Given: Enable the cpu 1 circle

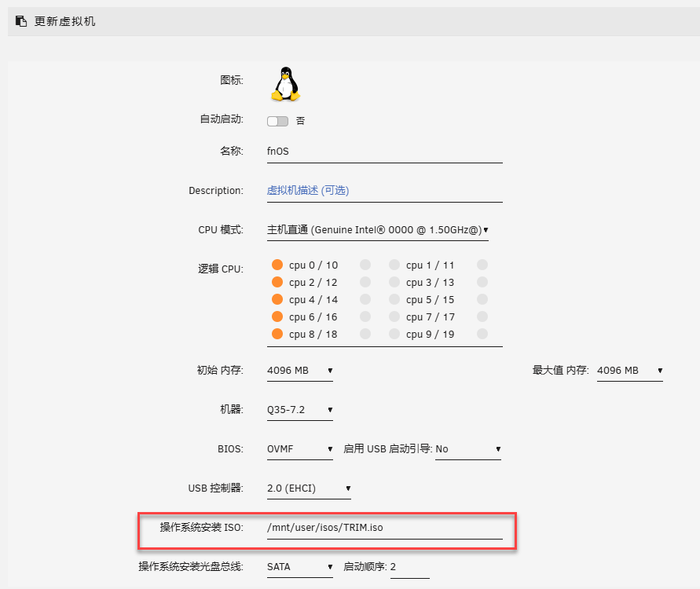Looking at the screenshot, I should pyautogui.click(x=394, y=265).
